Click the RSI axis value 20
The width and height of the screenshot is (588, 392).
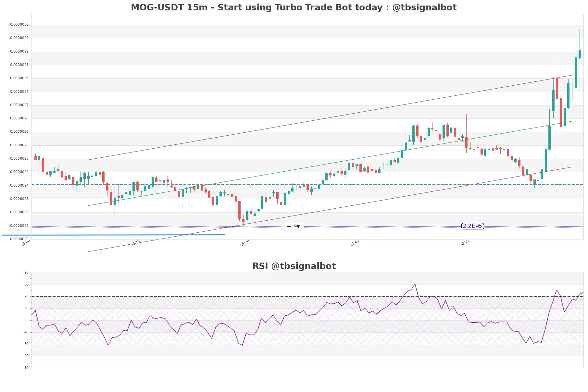(x=26, y=356)
